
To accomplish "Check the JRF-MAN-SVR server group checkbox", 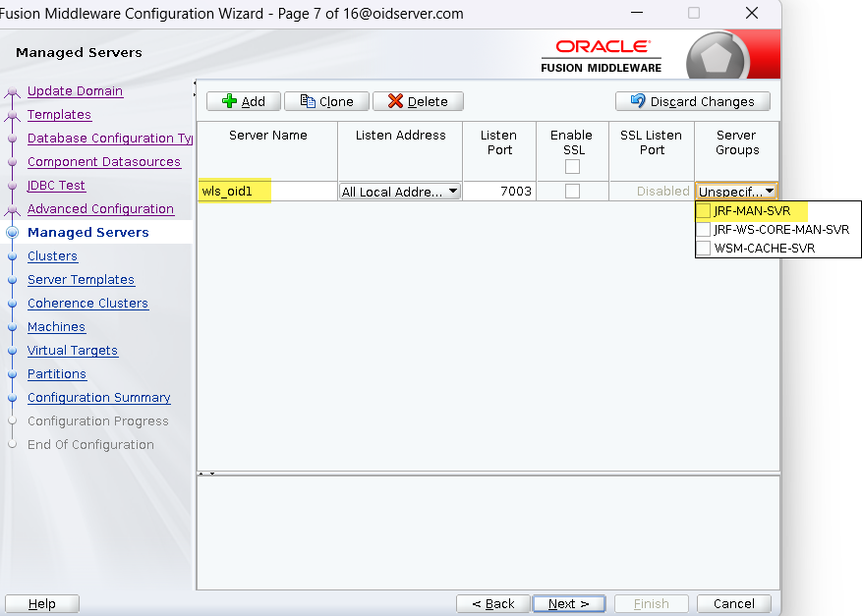I will [x=704, y=210].
